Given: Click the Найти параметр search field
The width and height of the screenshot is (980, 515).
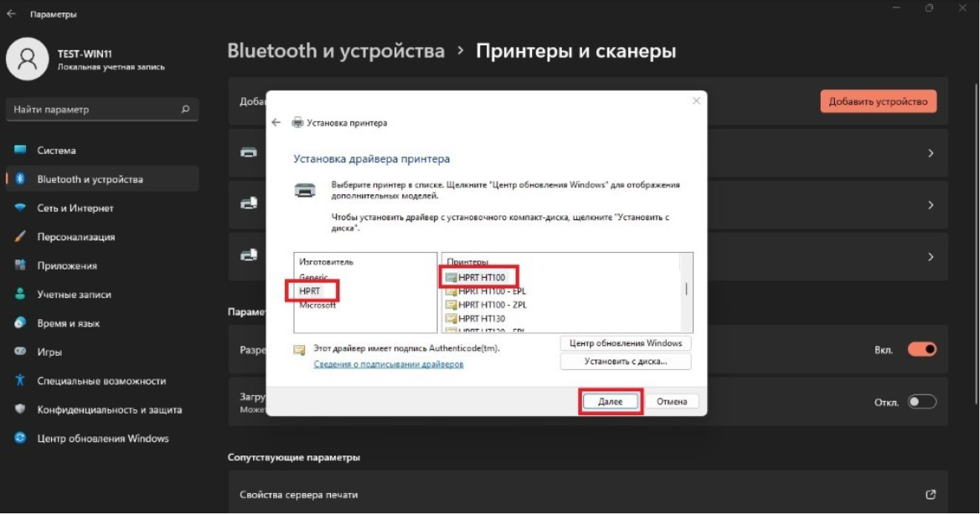Looking at the screenshot, I should coord(94,110).
